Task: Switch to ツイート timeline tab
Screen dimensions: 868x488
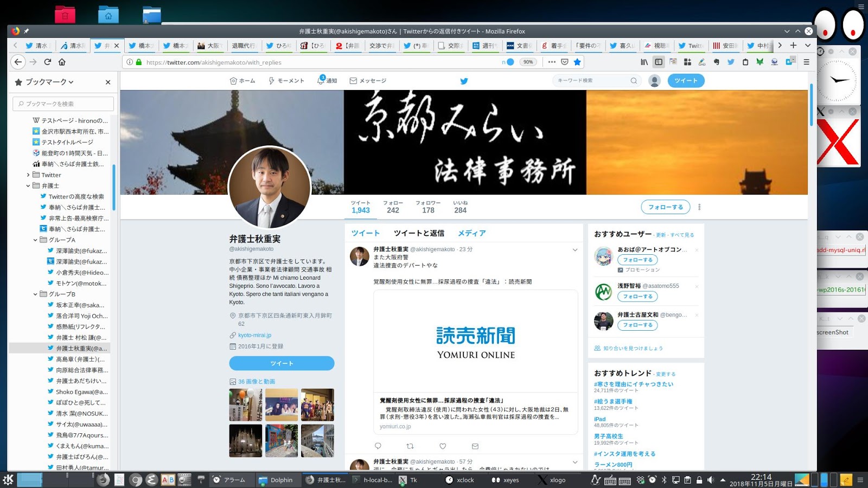Action: 366,233
